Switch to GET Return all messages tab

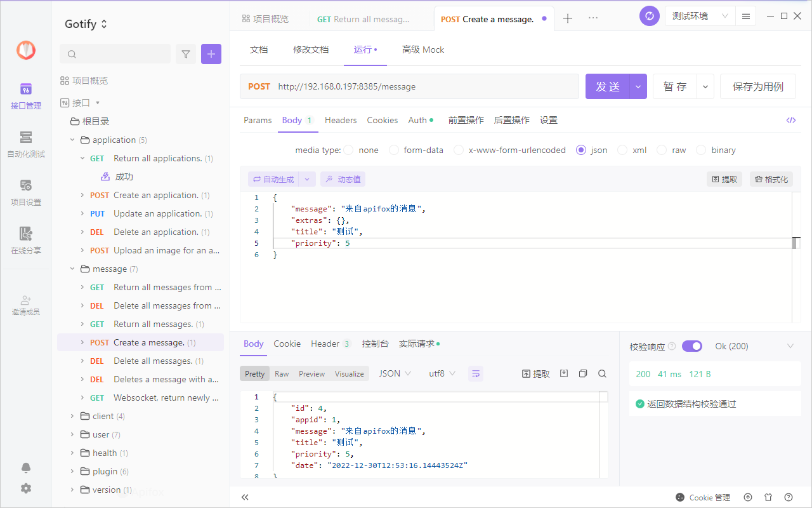(x=363, y=19)
